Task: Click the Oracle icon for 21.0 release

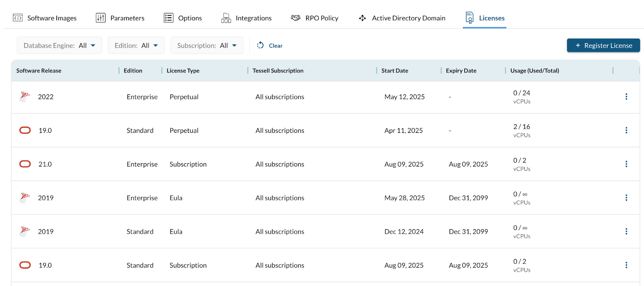Action: (x=25, y=164)
